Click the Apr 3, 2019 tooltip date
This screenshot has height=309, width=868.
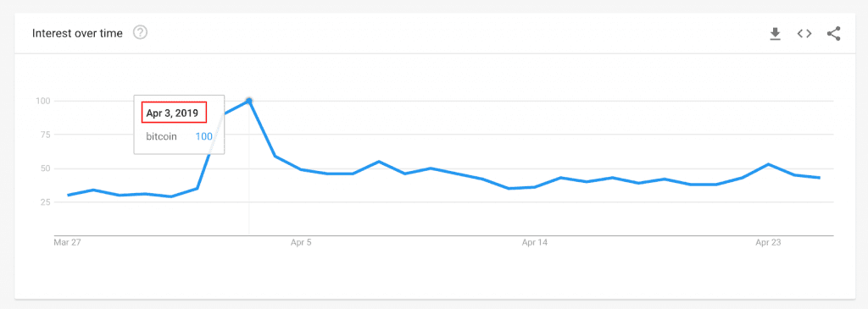coord(172,113)
